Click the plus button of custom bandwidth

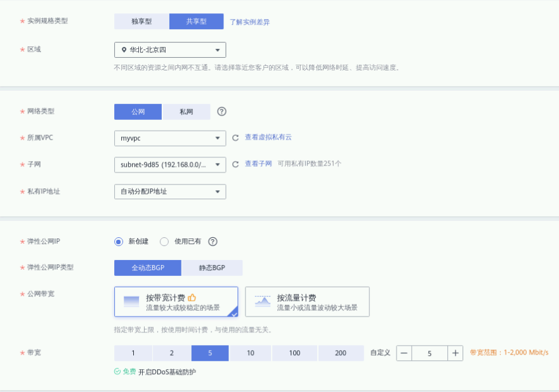tap(455, 353)
